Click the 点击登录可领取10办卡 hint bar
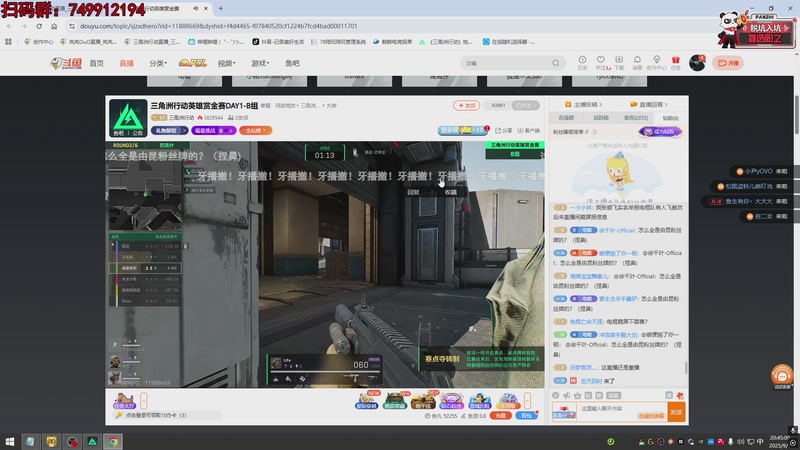The image size is (800, 450). pos(168,415)
